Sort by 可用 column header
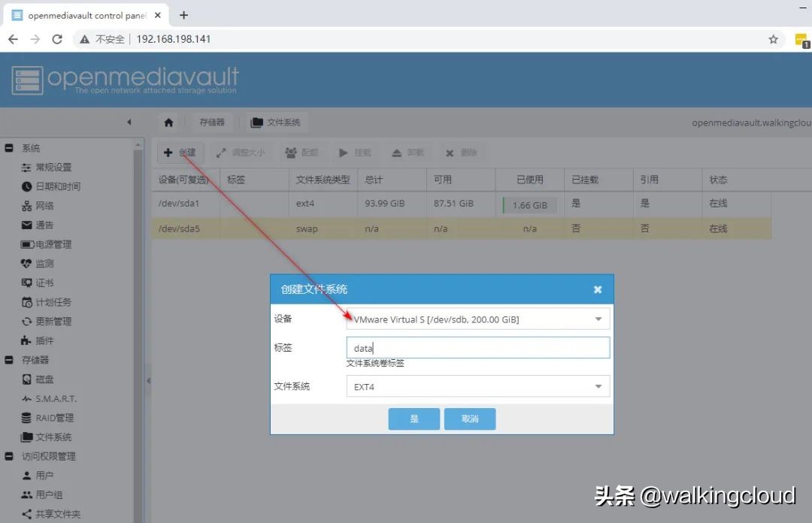 click(461, 180)
